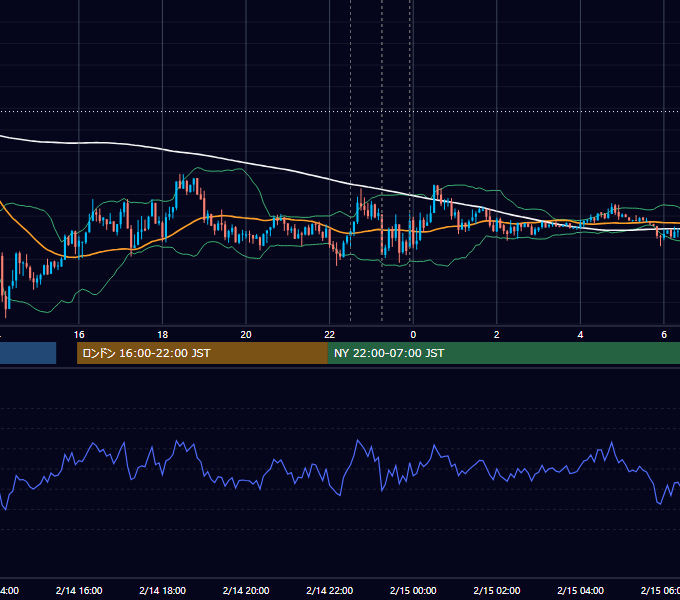Click the 2/15 04:00 date label
The image size is (680, 600).
pyautogui.click(x=580, y=590)
